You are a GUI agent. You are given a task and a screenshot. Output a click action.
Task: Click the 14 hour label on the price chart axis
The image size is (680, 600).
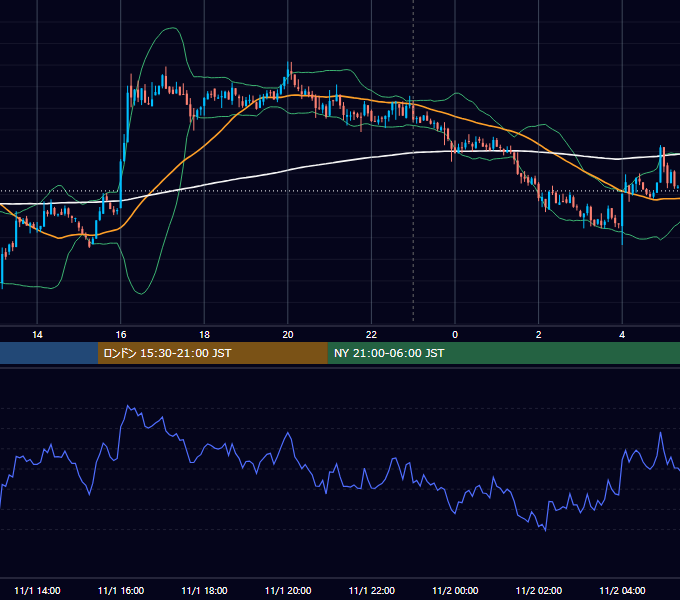pos(37,335)
